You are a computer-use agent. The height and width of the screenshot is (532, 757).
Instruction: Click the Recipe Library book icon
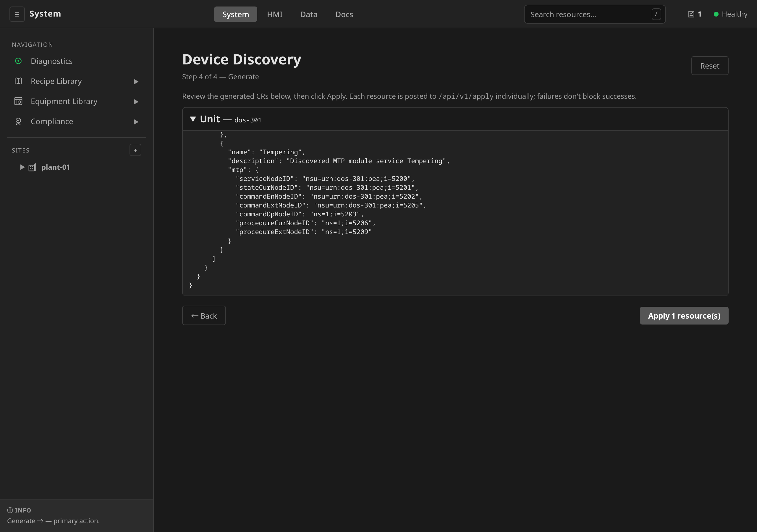tap(18, 81)
